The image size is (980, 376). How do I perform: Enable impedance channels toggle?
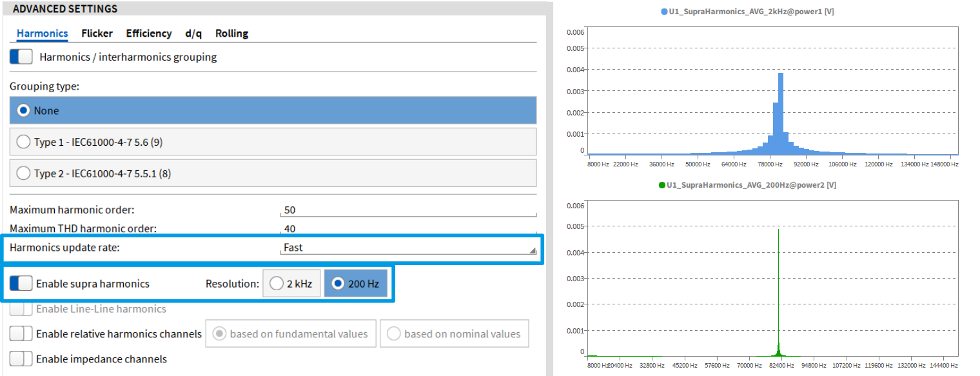[x=21, y=359]
